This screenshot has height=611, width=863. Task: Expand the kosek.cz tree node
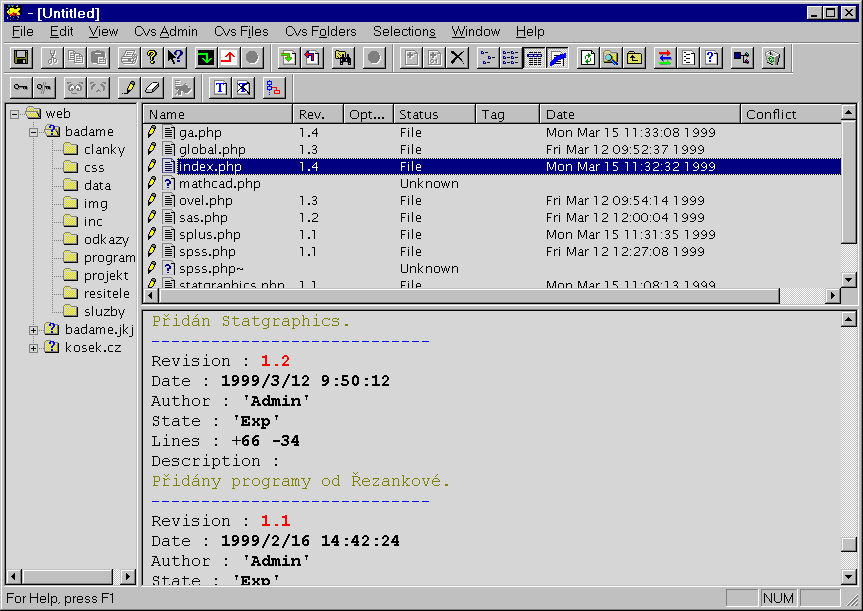coord(33,348)
